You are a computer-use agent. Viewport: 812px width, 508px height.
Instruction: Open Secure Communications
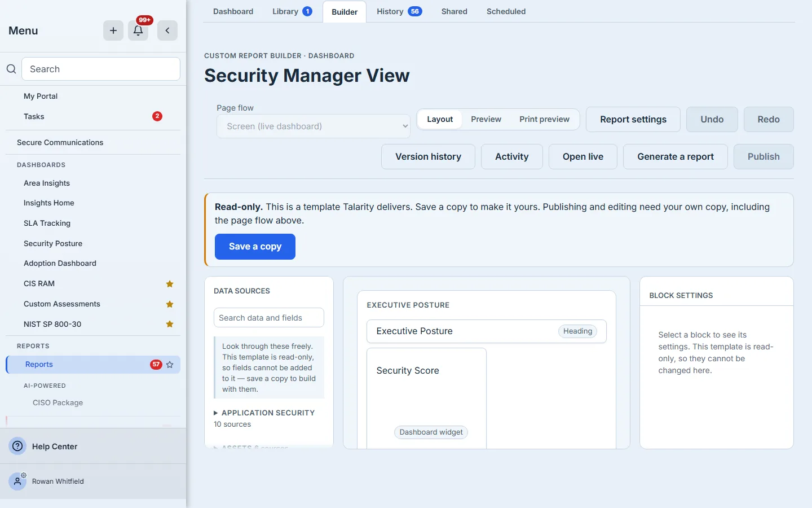click(93, 142)
